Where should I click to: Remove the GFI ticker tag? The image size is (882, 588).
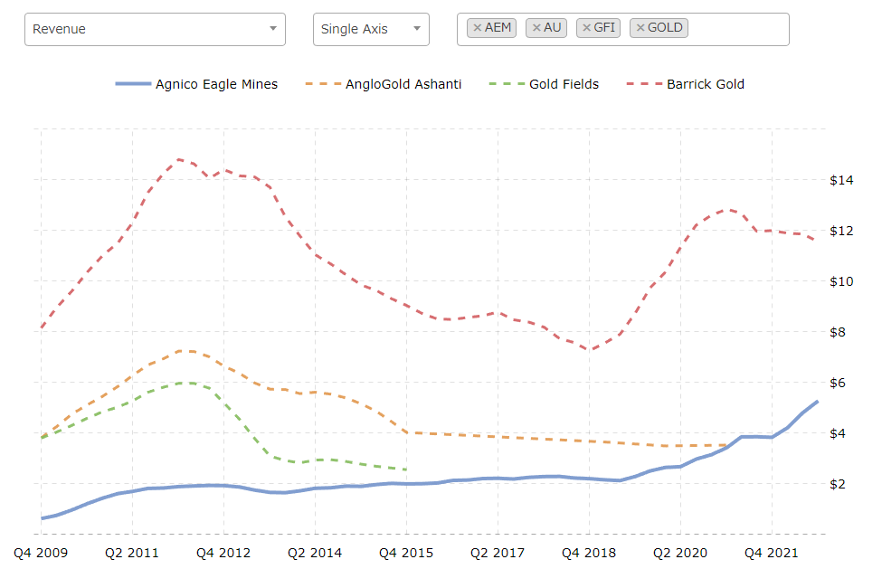click(586, 27)
